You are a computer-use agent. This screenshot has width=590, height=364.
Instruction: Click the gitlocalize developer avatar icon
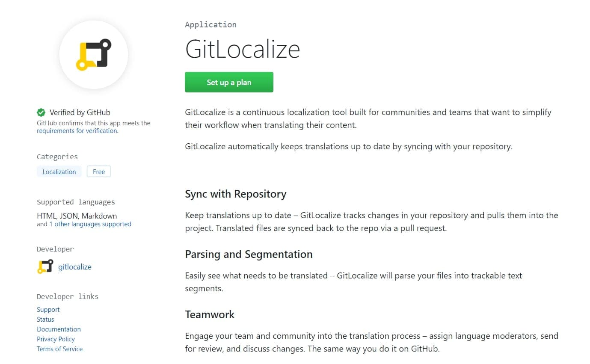(x=45, y=266)
